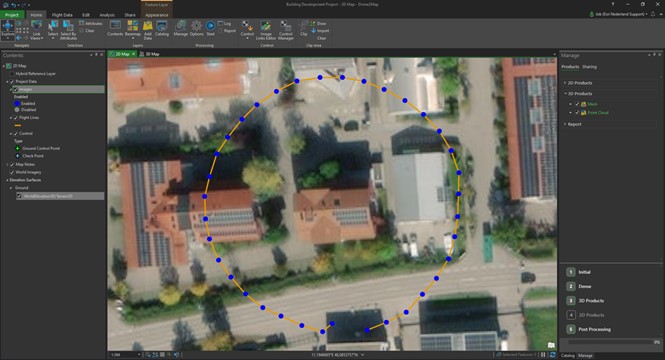665x360 pixels.
Task: Open the Appearance ribbon tab
Action: (x=156, y=15)
